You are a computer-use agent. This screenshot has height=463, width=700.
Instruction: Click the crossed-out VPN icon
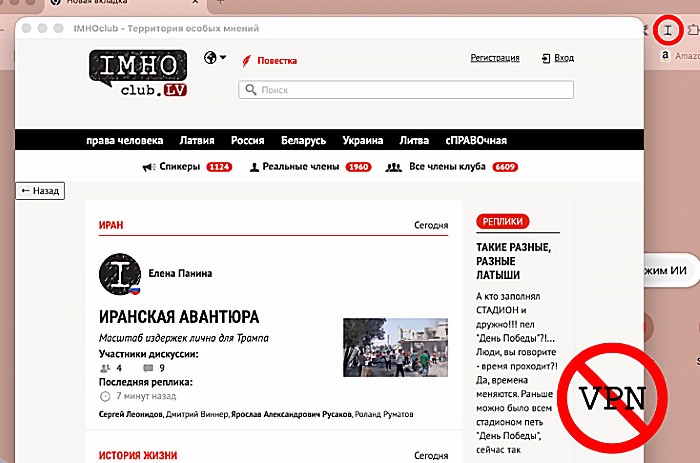[613, 400]
